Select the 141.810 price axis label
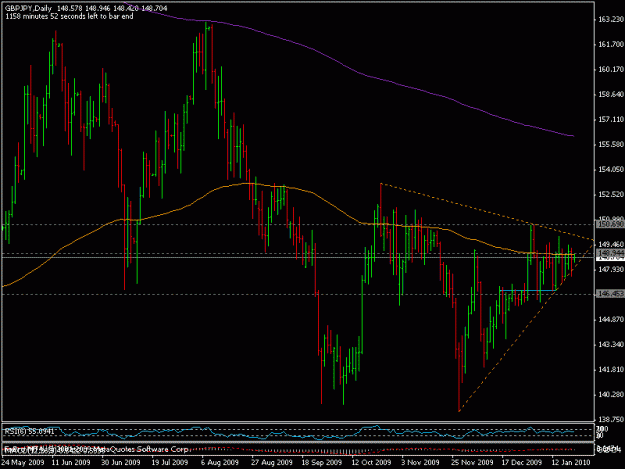Image resolution: width=625 pixels, height=469 pixels. click(x=611, y=369)
